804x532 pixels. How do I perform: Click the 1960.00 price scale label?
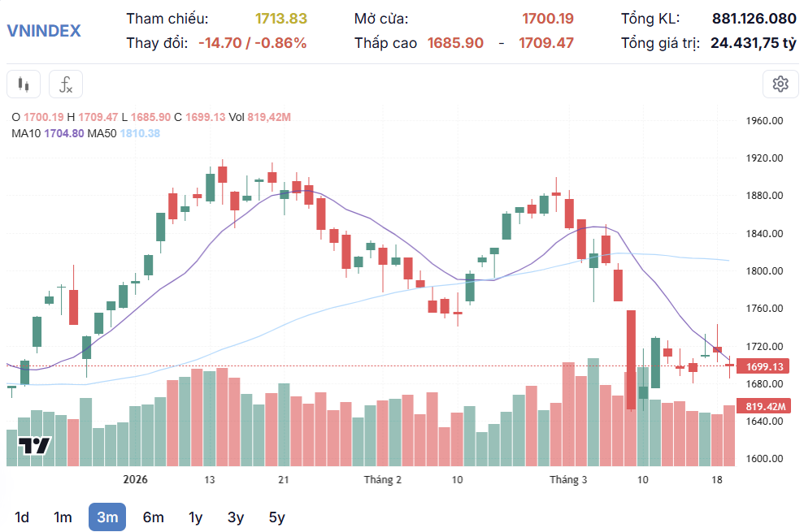click(x=764, y=121)
